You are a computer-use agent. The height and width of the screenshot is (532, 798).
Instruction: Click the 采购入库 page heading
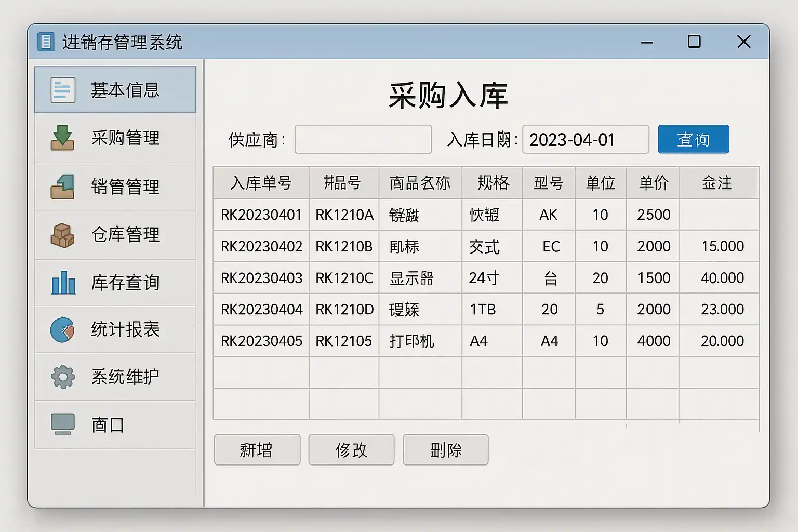click(448, 95)
